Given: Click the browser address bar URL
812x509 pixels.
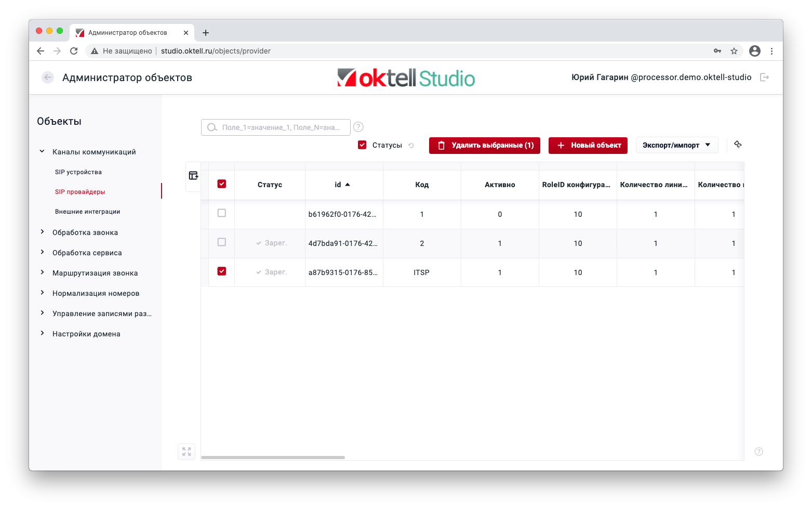Looking at the screenshot, I should click(x=216, y=51).
